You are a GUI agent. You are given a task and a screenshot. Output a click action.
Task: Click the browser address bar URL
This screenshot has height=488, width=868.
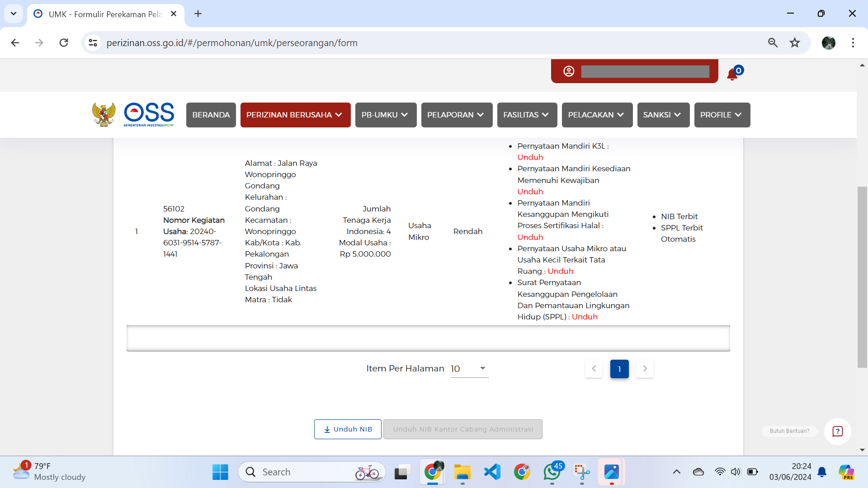pyautogui.click(x=232, y=43)
